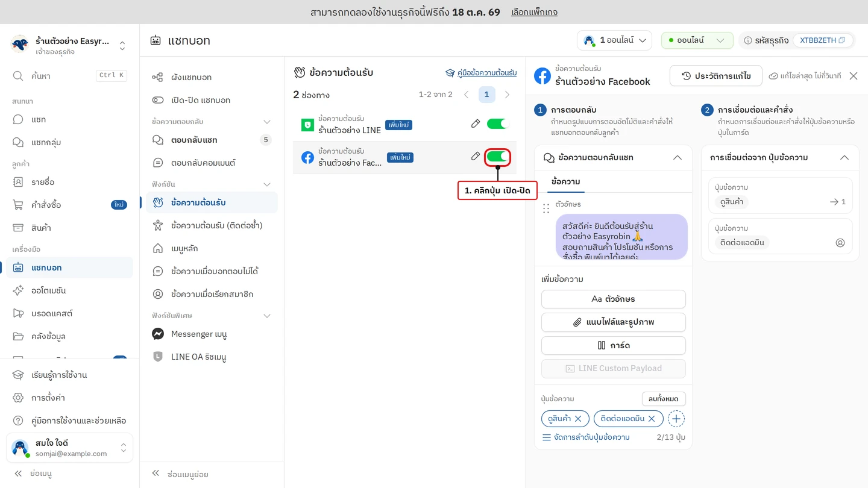Collapse the ฟังก์ชัน section chevron
Viewport: 868px width, 488px height.
tap(267, 184)
